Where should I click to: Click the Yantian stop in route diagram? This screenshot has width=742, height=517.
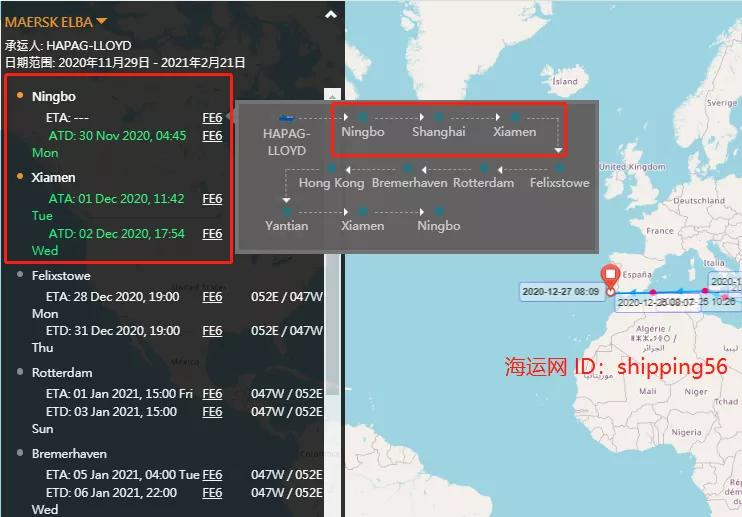(286, 226)
